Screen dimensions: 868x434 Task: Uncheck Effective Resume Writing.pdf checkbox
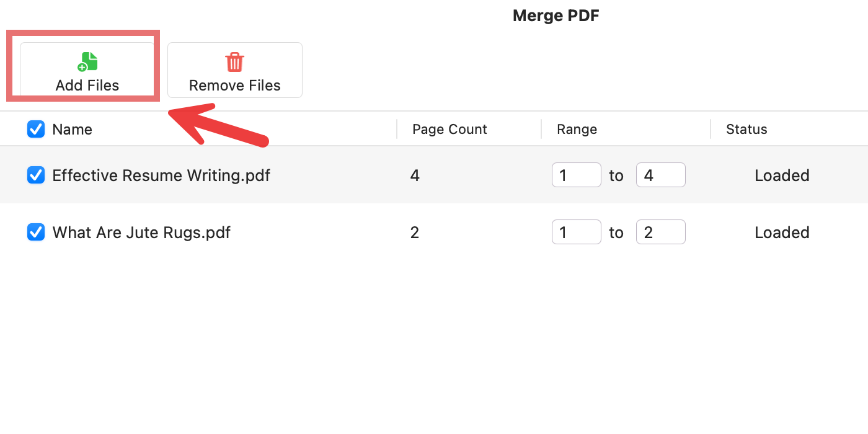tap(36, 175)
